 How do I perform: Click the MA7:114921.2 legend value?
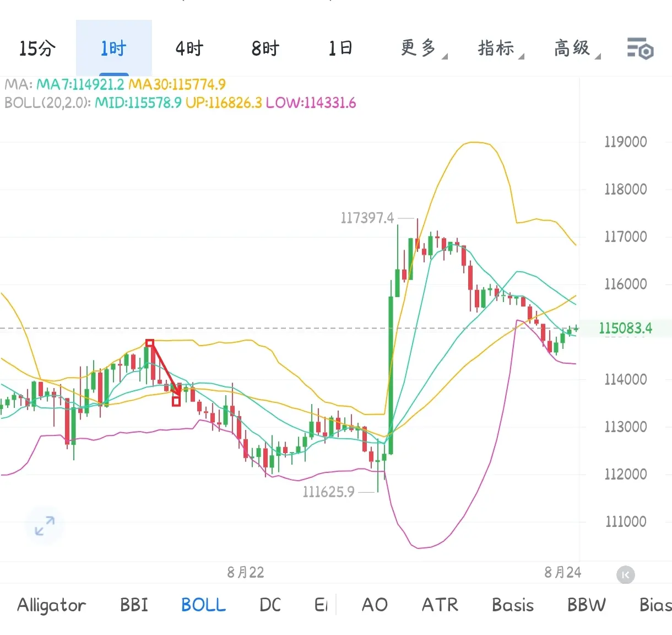pyautogui.click(x=80, y=84)
